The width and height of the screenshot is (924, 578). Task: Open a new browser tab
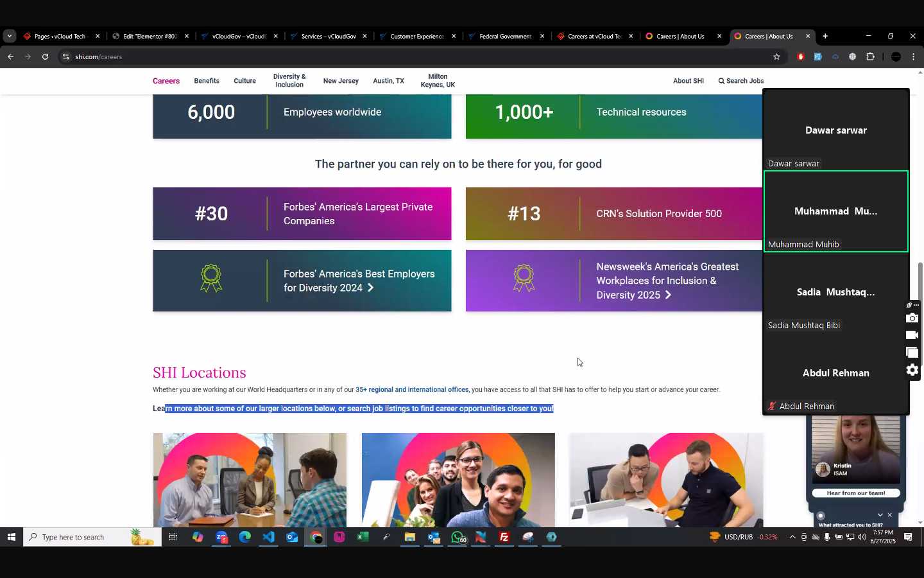tap(825, 36)
